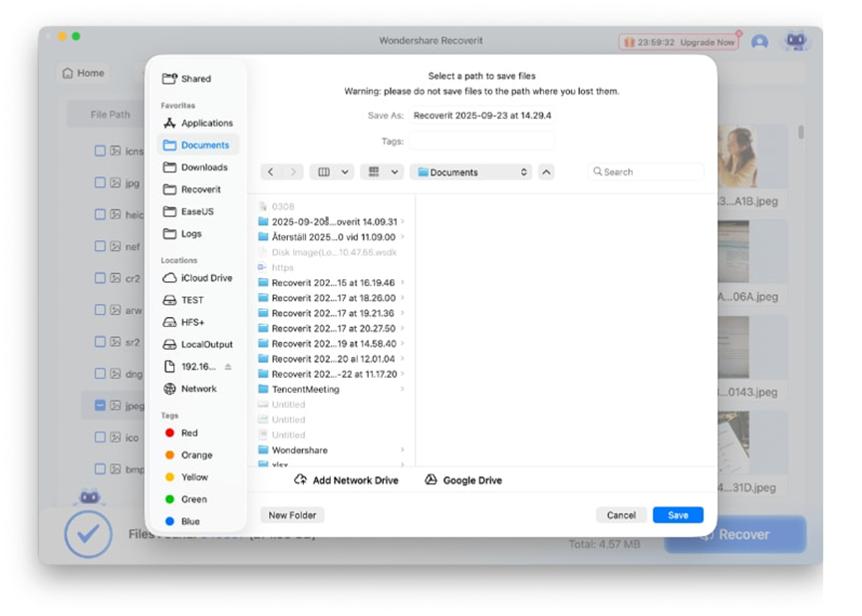The image size is (862, 616).
Task: Open the TencentMeeting folder
Action: coord(305,390)
